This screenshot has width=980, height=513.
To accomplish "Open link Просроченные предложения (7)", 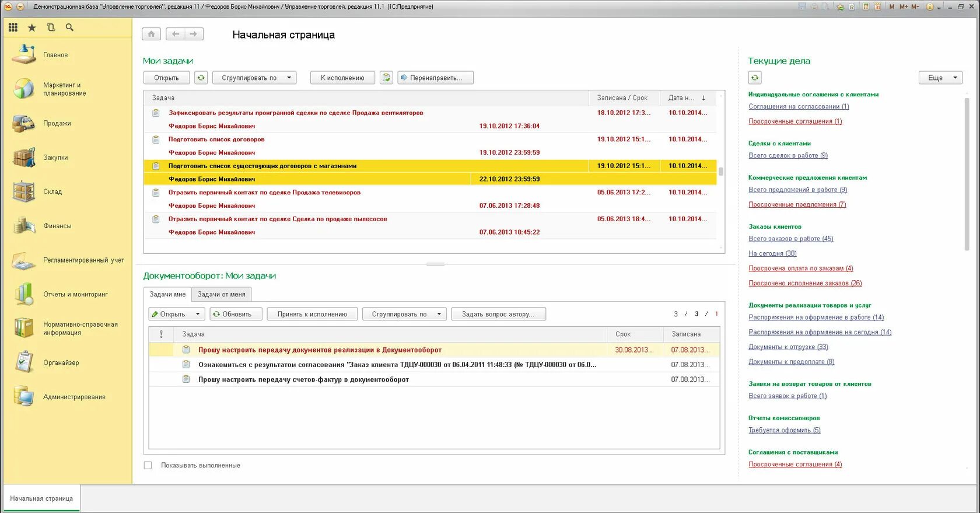I will (x=797, y=204).
